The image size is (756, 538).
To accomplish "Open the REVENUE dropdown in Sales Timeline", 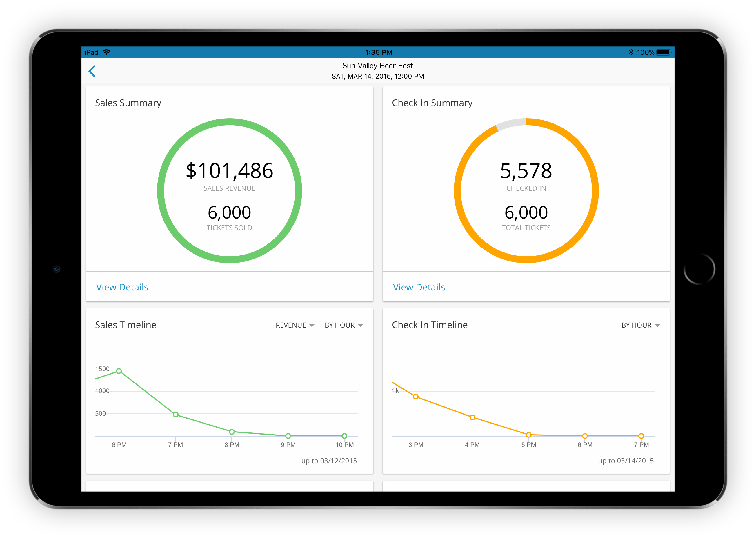I will pos(295,325).
